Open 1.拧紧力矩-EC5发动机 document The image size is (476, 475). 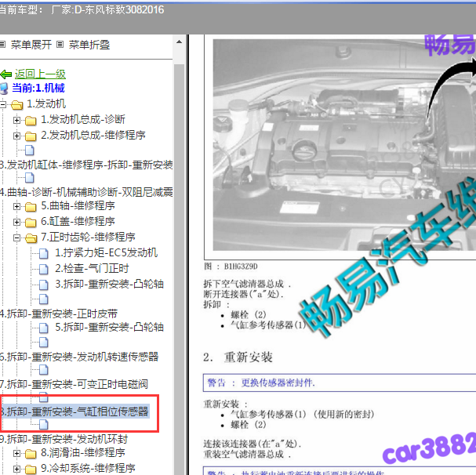[x=106, y=252]
